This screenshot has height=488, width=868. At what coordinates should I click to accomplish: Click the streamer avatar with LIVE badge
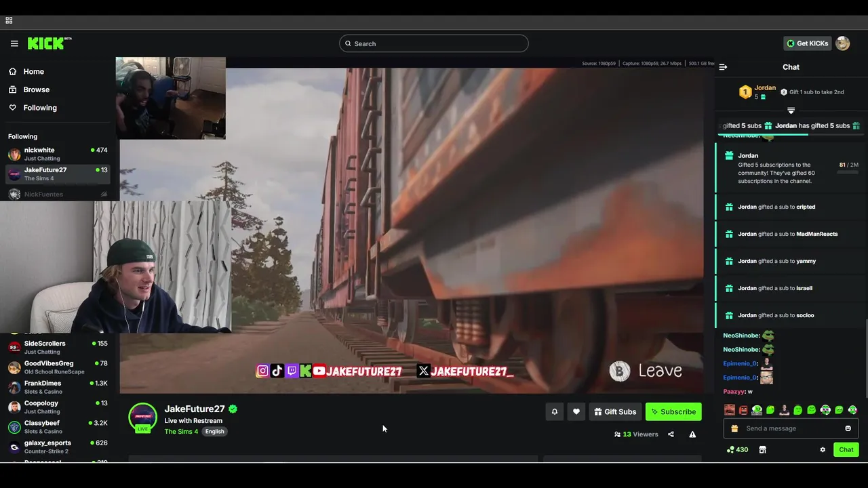(143, 418)
